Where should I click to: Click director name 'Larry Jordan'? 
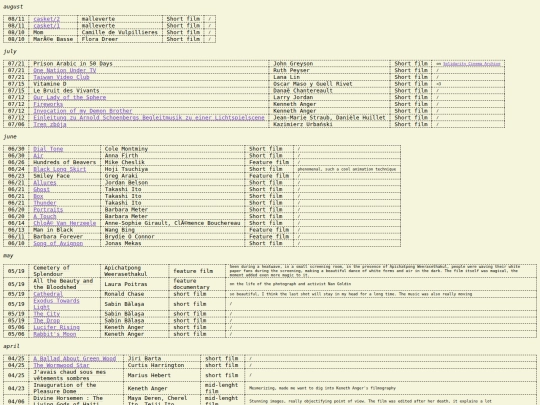[x=293, y=97]
